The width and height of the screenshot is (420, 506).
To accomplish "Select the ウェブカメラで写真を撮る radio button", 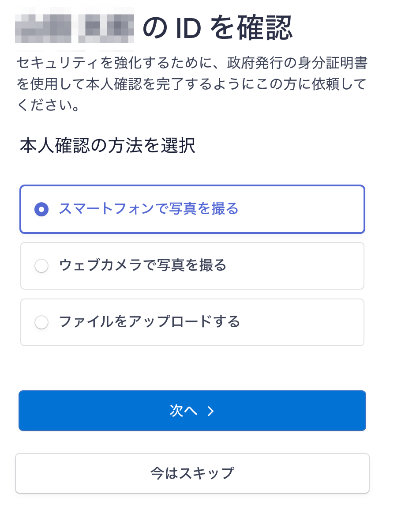I will click(41, 266).
